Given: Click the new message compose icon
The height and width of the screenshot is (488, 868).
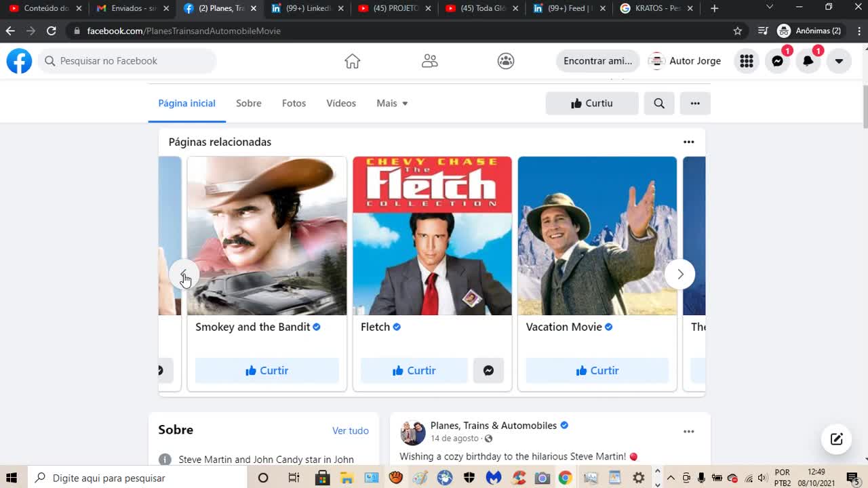Looking at the screenshot, I should tap(837, 439).
